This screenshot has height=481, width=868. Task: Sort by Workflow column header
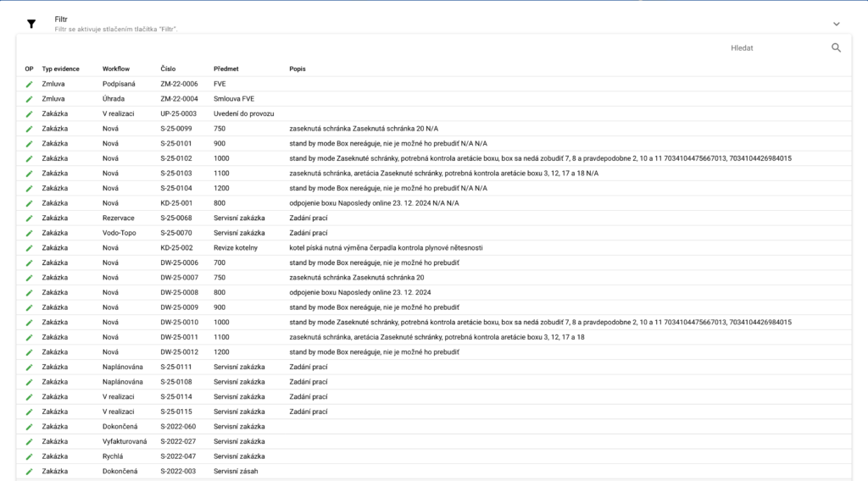[x=116, y=69]
